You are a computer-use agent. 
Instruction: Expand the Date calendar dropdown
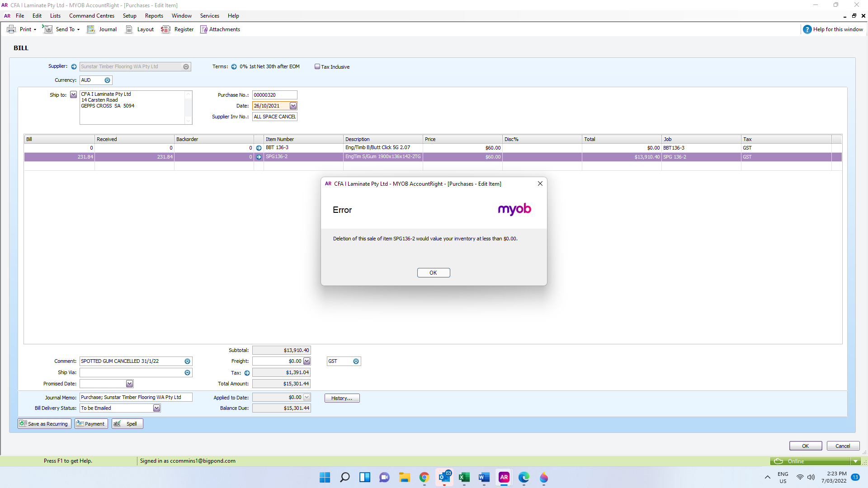point(293,106)
